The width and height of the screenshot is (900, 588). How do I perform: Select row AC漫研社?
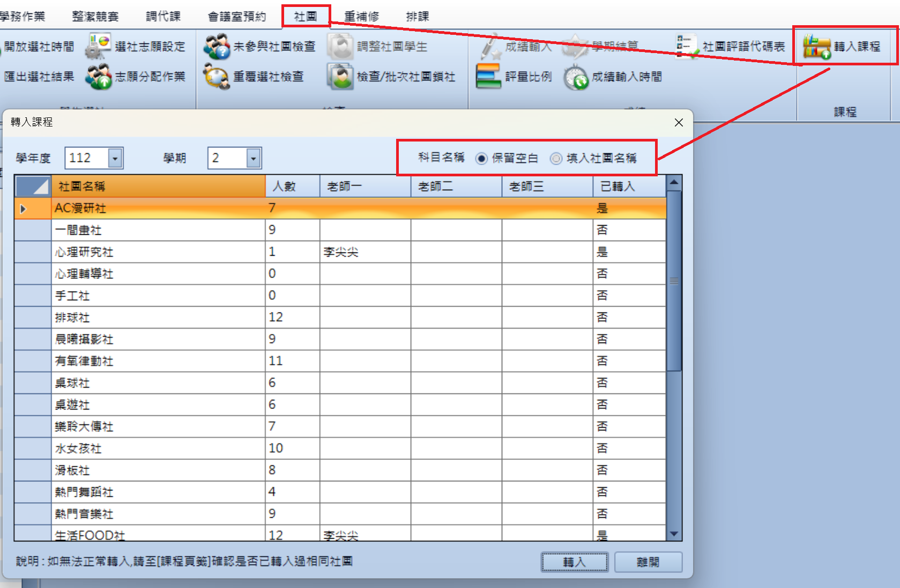(340, 208)
